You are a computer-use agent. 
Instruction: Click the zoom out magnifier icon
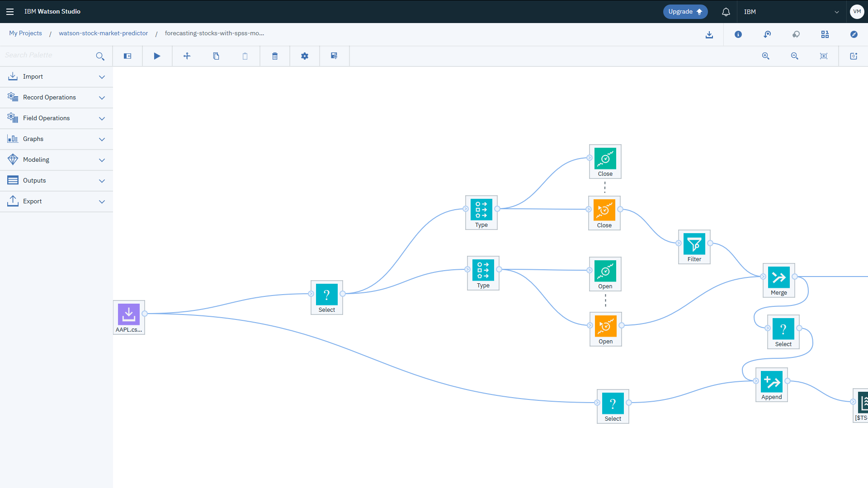coord(795,56)
